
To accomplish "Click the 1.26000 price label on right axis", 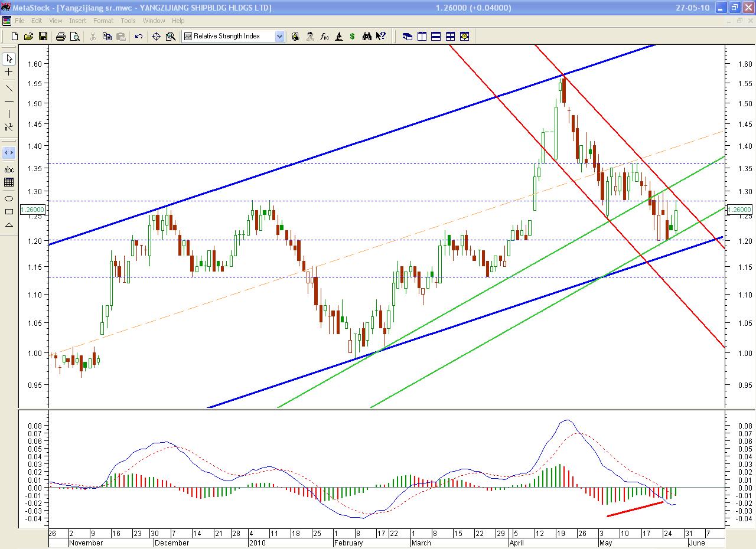I will pyautogui.click(x=739, y=210).
